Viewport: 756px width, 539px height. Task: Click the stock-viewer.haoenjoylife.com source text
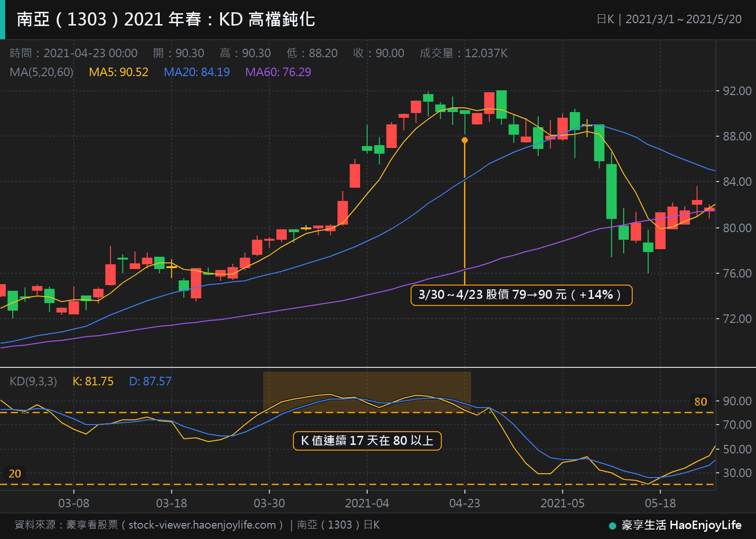[202, 525]
